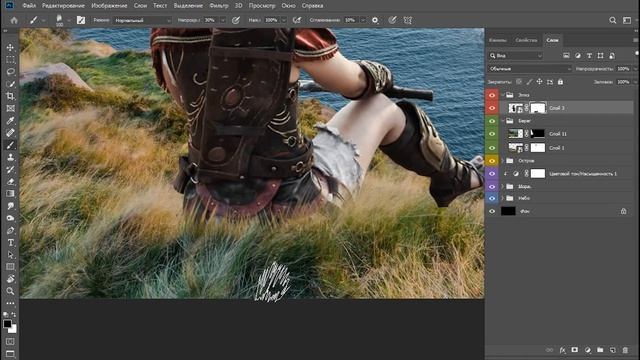Hide the Слой 11 layer
Viewport: 640px width, 360px height.
pyautogui.click(x=492, y=133)
